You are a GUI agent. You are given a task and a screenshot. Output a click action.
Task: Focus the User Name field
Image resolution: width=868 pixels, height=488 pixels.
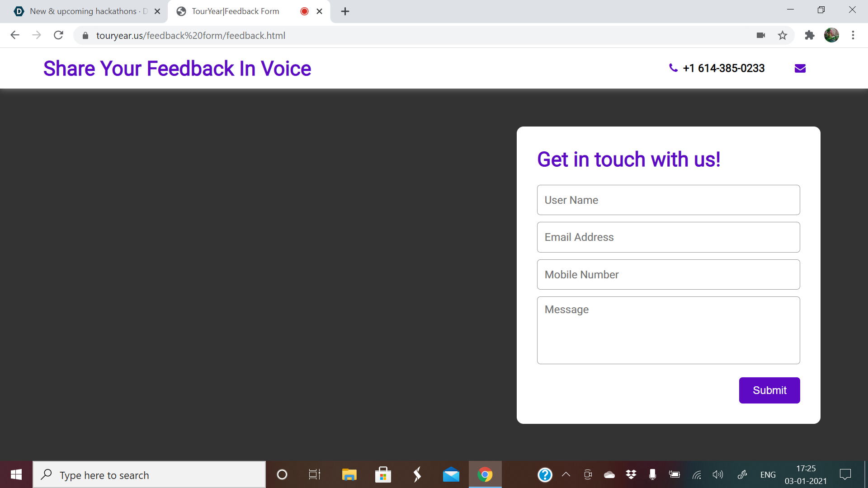pos(668,200)
